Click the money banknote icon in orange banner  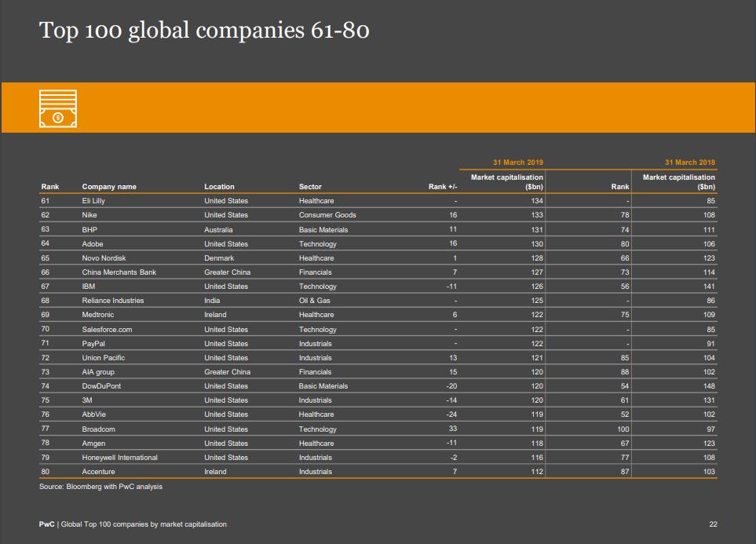click(x=58, y=108)
